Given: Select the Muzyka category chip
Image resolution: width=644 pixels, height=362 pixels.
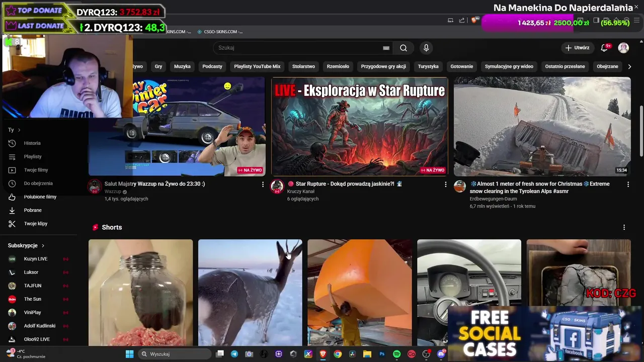Looking at the screenshot, I should pyautogui.click(x=182, y=66).
